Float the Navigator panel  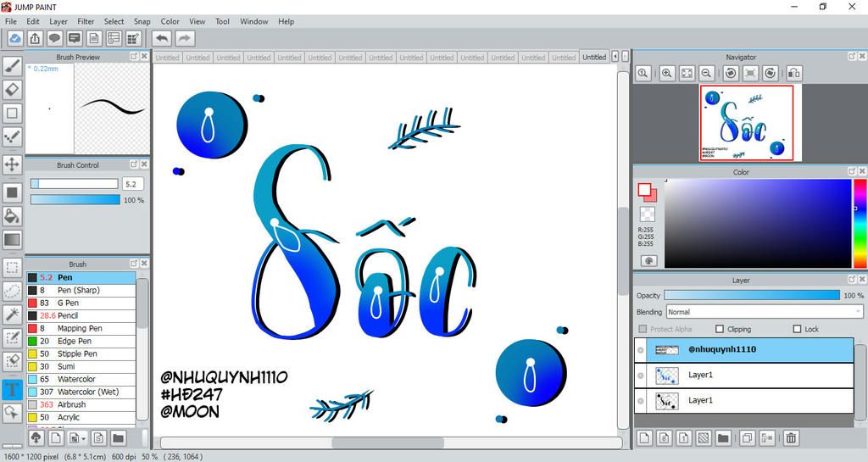tap(852, 57)
